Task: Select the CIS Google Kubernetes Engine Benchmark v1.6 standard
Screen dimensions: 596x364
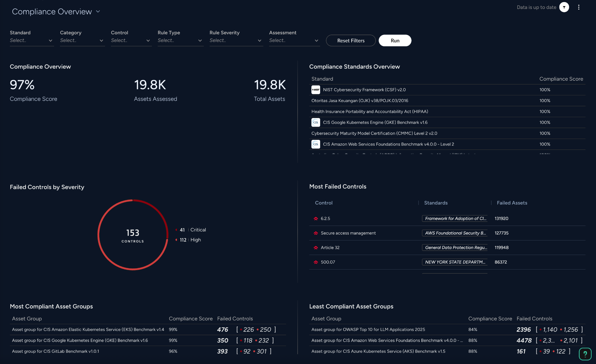Action: [447, 122]
